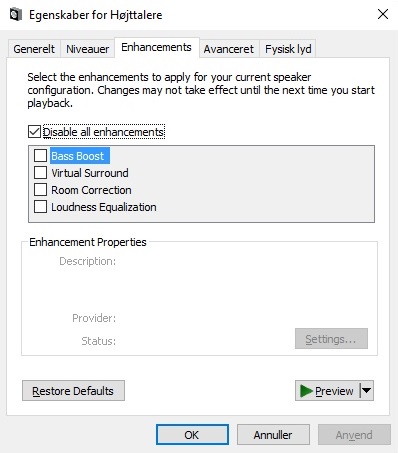The image size is (398, 453).
Task: Go to the Fysisk lyd tab
Action: tap(288, 49)
